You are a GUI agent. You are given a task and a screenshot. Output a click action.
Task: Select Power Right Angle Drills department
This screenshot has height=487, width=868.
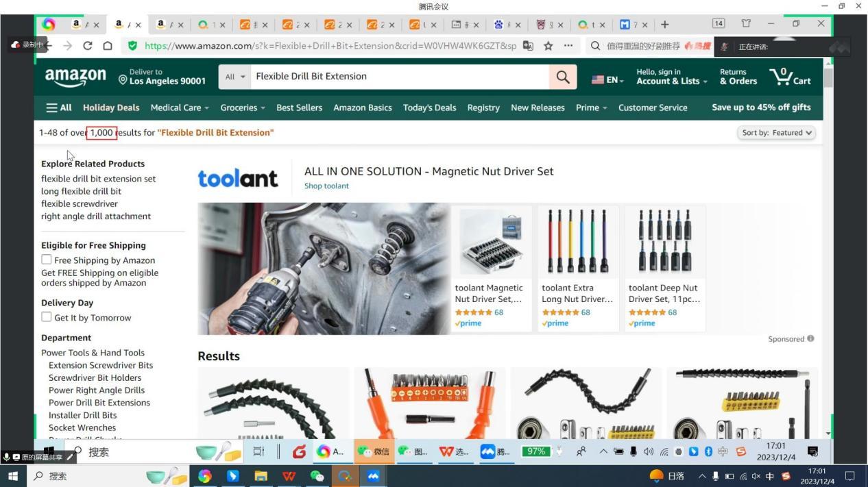[x=97, y=390]
